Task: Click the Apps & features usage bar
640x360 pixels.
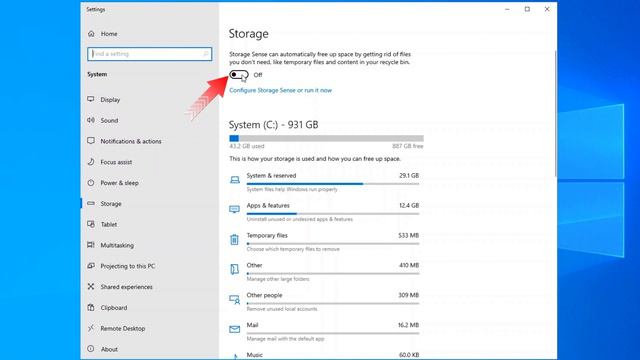Action: coord(333,214)
